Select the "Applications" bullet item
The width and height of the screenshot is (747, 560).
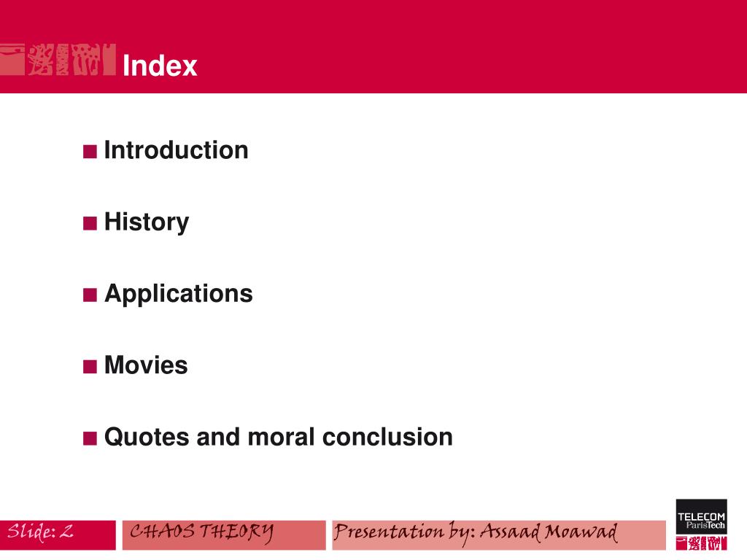(x=179, y=295)
